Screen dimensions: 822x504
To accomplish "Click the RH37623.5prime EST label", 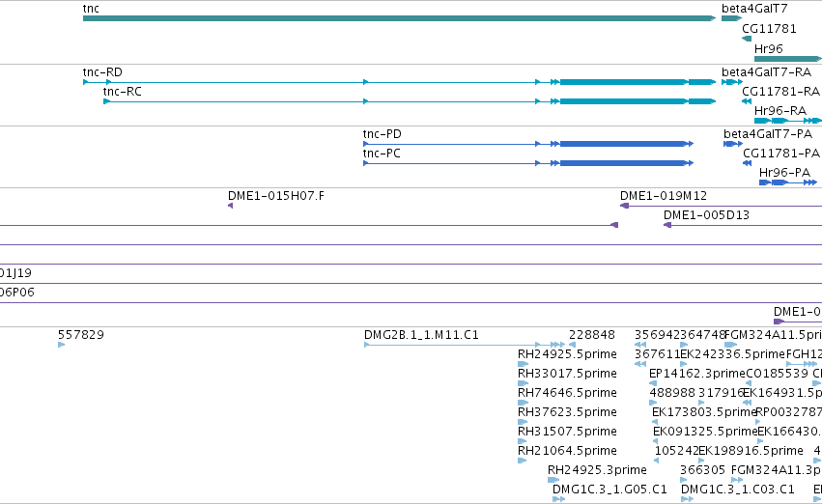I will (x=567, y=412).
